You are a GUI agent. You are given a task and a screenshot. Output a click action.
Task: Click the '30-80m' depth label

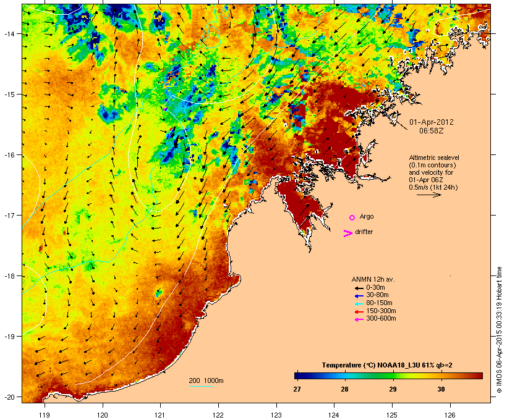[x=377, y=295]
